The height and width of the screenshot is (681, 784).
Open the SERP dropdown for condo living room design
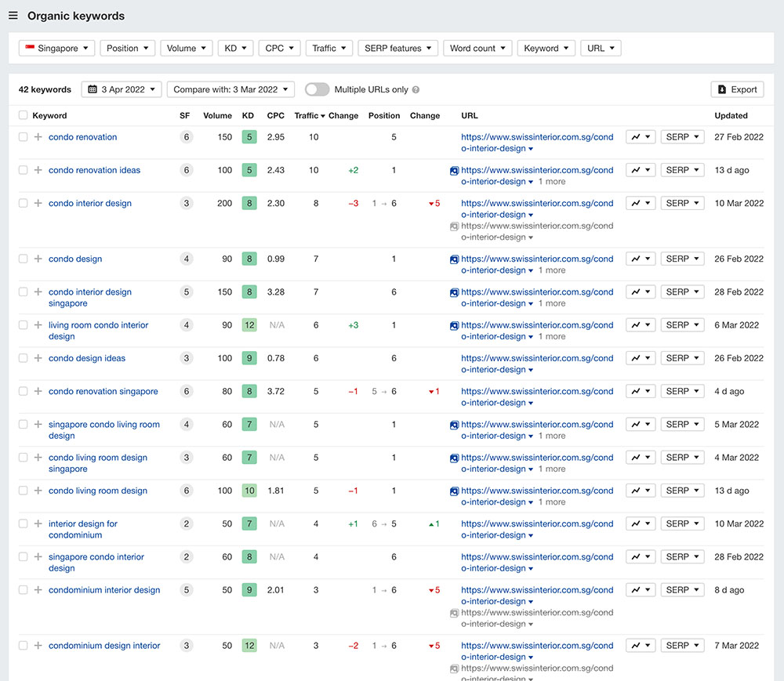(x=682, y=491)
